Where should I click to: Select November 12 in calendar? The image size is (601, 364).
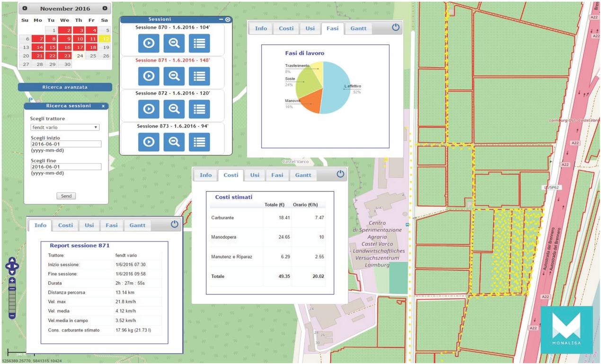point(106,39)
